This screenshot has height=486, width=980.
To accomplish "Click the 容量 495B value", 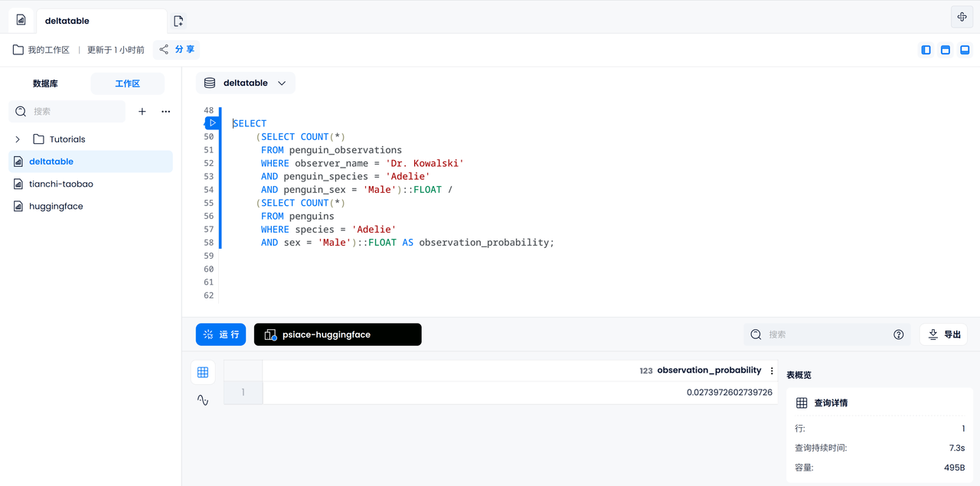I will tap(954, 467).
